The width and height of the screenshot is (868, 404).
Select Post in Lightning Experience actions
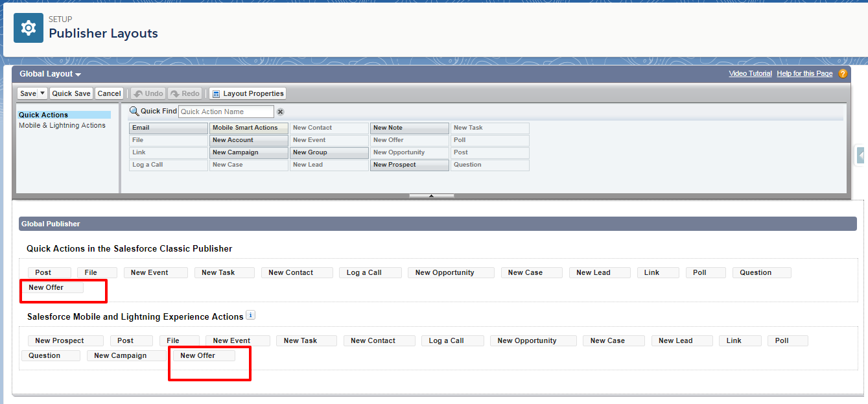132,340
